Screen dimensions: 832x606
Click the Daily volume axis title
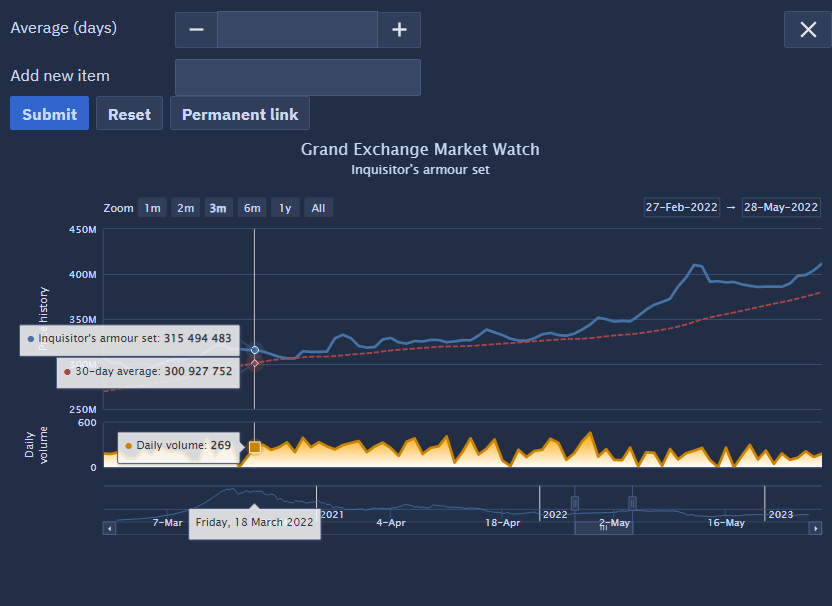click(36, 445)
